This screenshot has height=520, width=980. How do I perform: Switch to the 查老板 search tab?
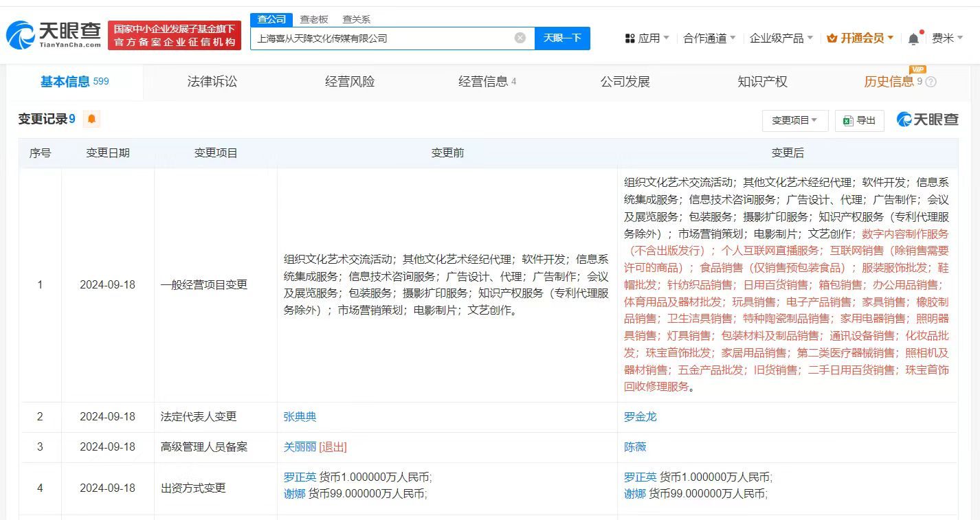(313, 19)
